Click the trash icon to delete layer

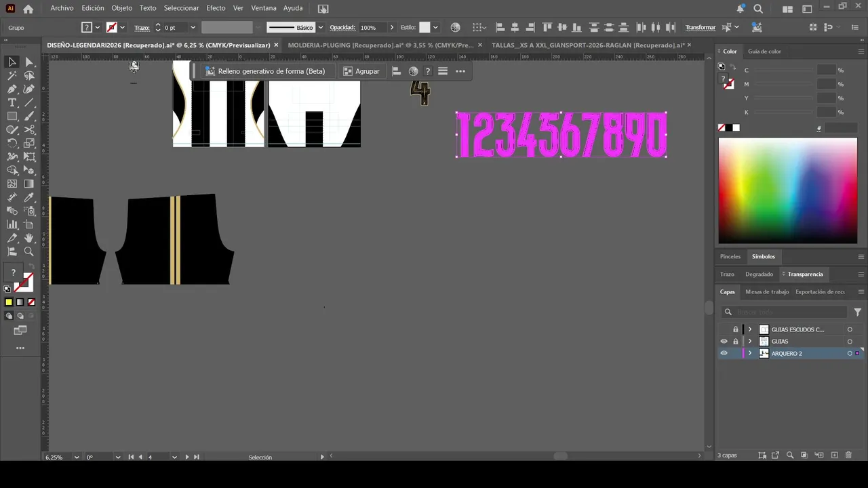(848, 455)
